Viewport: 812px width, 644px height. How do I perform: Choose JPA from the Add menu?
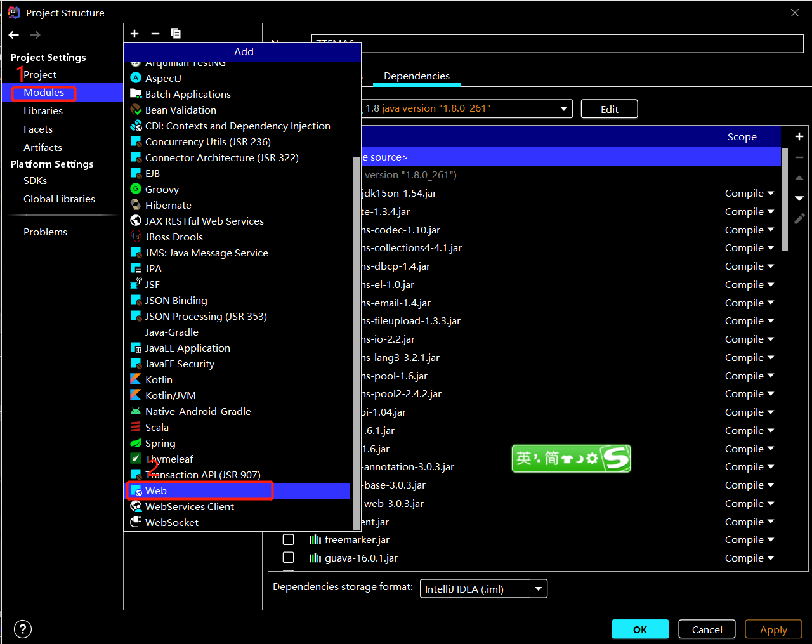click(x=238, y=268)
